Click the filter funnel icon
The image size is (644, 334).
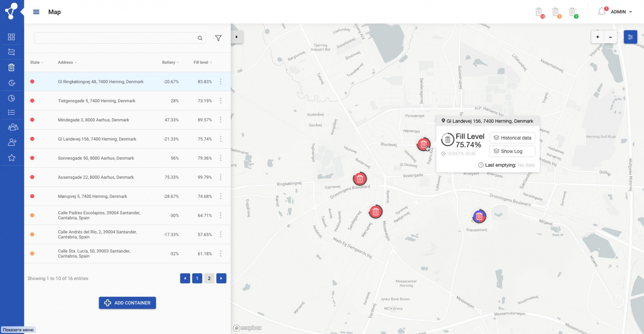[x=218, y=38]
